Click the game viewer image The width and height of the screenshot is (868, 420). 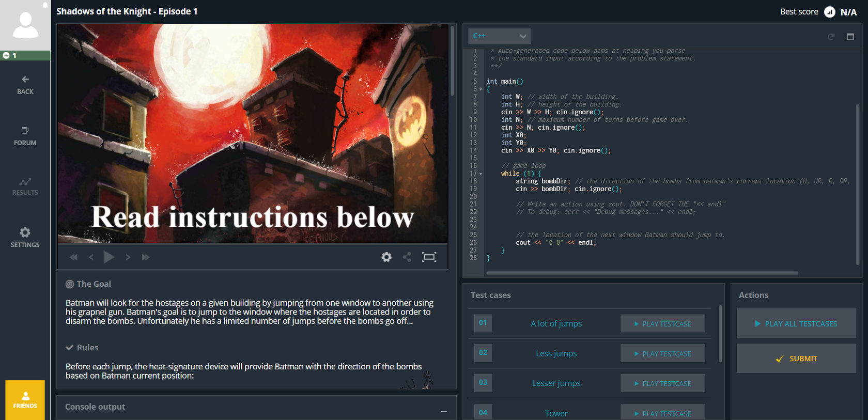[x=253, y=133]
